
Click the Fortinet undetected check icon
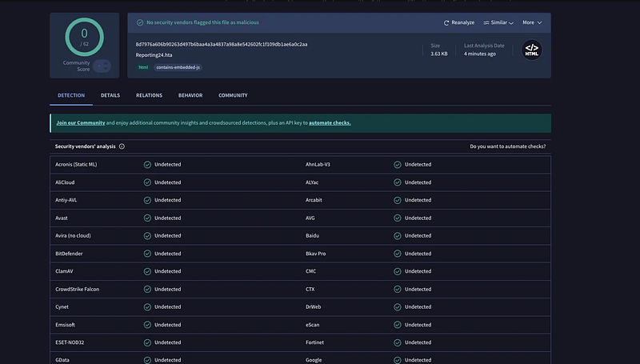397,342
